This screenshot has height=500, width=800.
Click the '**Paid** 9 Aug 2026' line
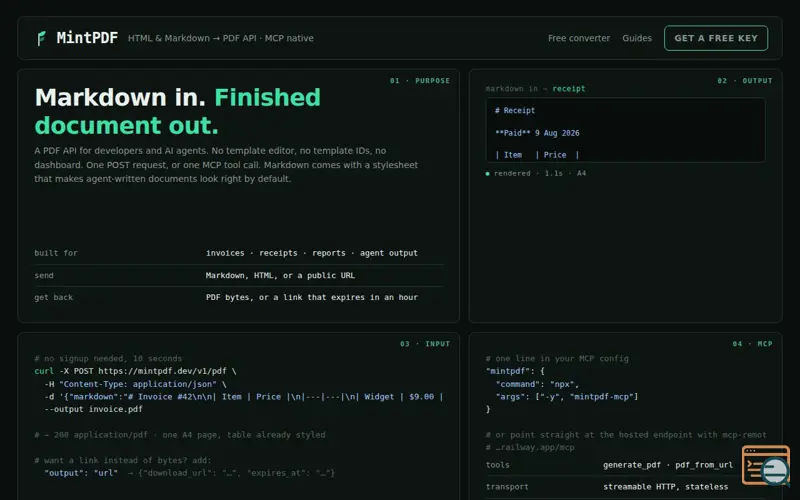tap(537, 133)
